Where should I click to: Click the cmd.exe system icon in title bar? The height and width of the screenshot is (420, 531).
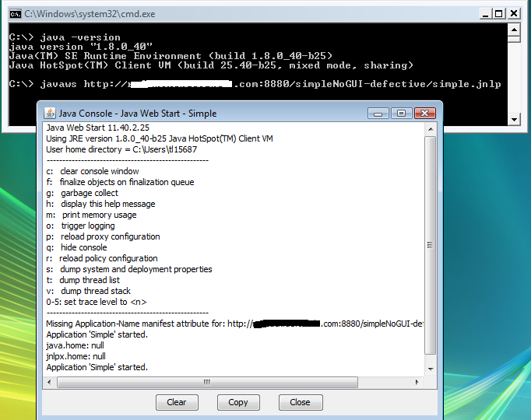[x=14, y=13]
